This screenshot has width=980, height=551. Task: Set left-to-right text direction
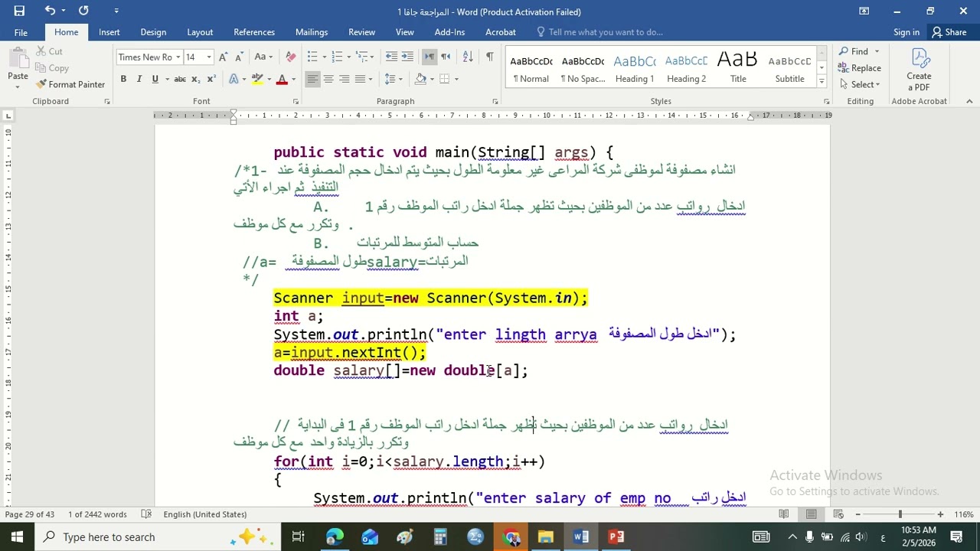[430, 57]
